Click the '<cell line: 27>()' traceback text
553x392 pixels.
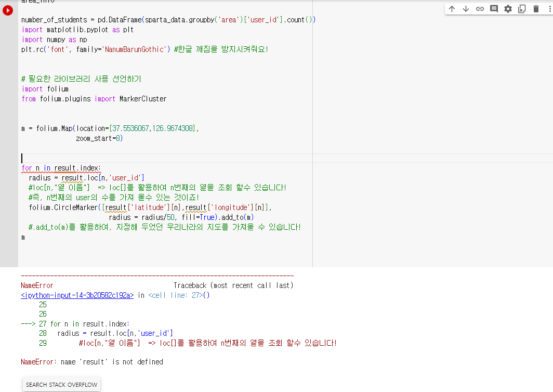tap(179, 295)
